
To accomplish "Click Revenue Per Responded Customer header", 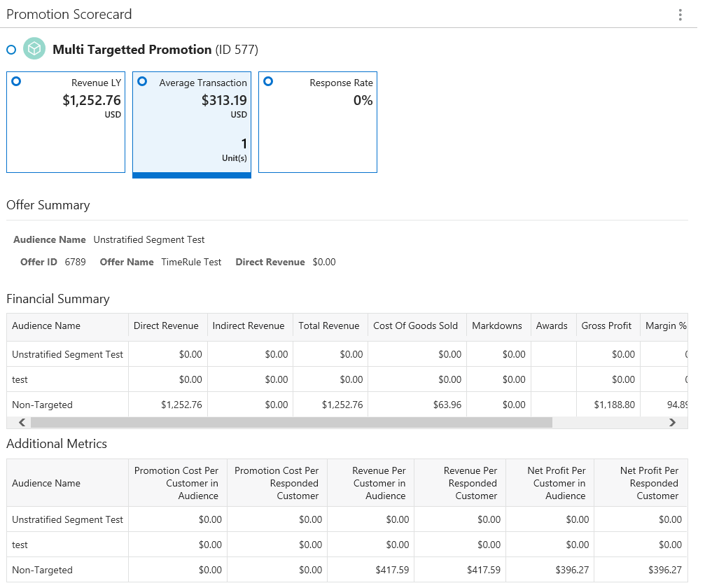I will [x=460, y=483].
